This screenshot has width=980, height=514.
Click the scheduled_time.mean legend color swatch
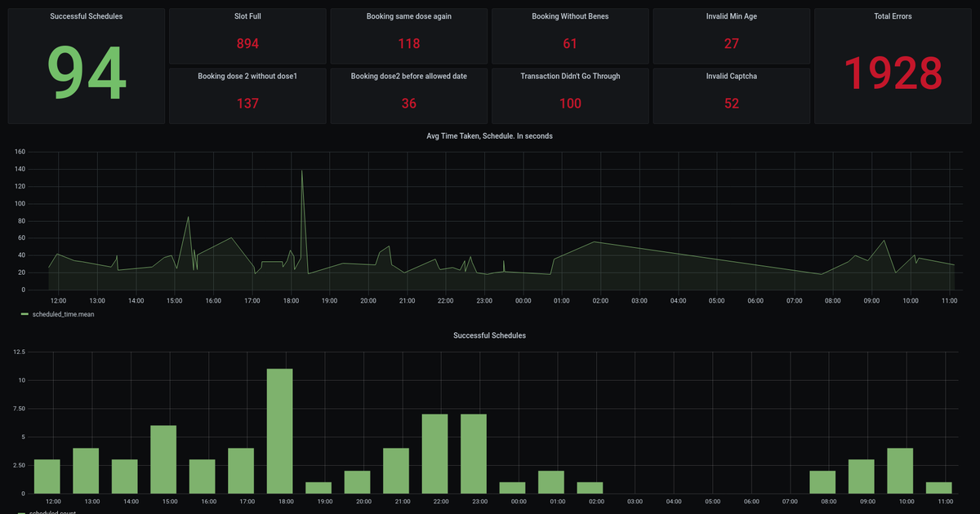(24, 314)
